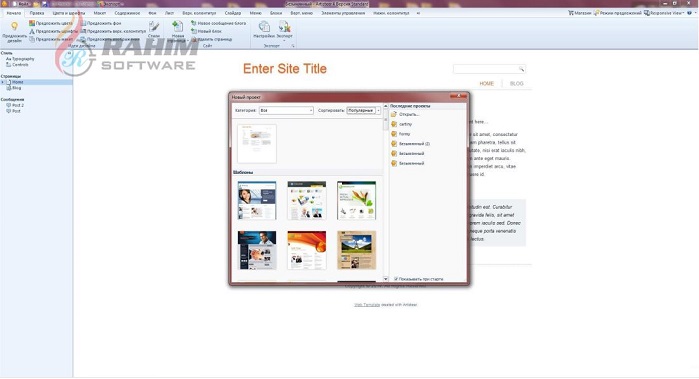Screen dimensions: 699x379
Task: Click Новая страница page icon
Action: pos(177,27)
